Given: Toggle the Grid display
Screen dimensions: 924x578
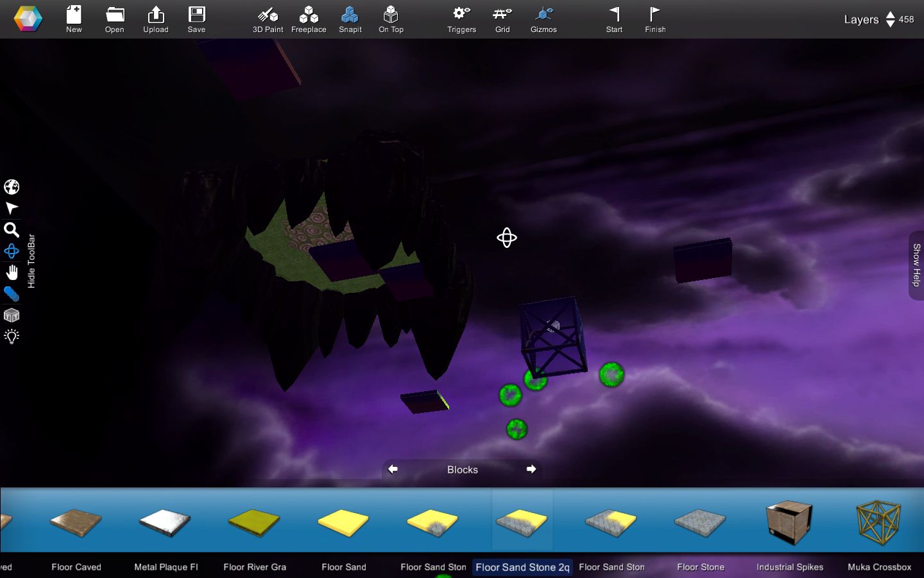Looking at the screenshot, I should [x=502, y=19].
